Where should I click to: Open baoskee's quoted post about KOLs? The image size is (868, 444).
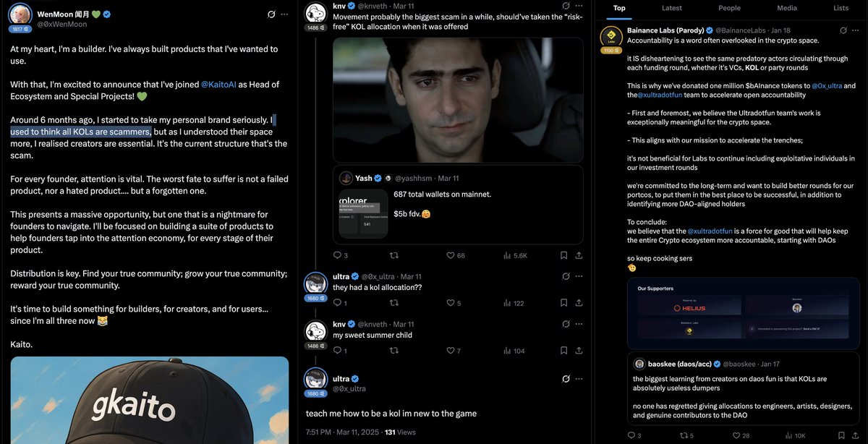(742, 389)
